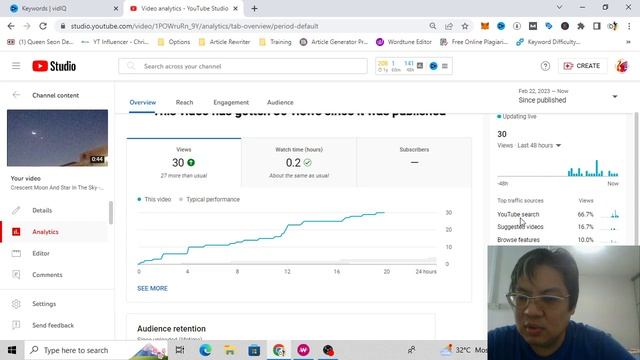Click the Search across your channel field
This screenshot has width=640, height=360.
pyautogui.click(x=243, y=66)
